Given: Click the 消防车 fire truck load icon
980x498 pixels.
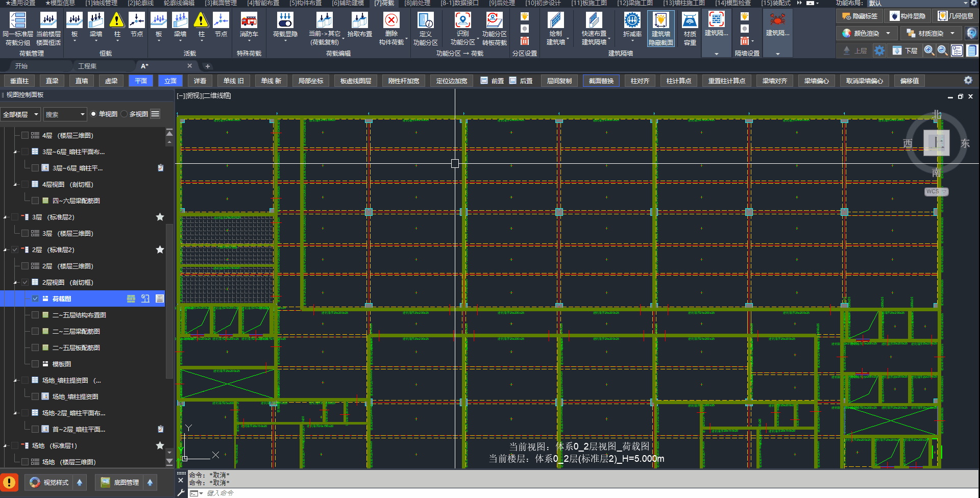Looking at the screenshot, I should pyautogui.click(x=249, y=21).
